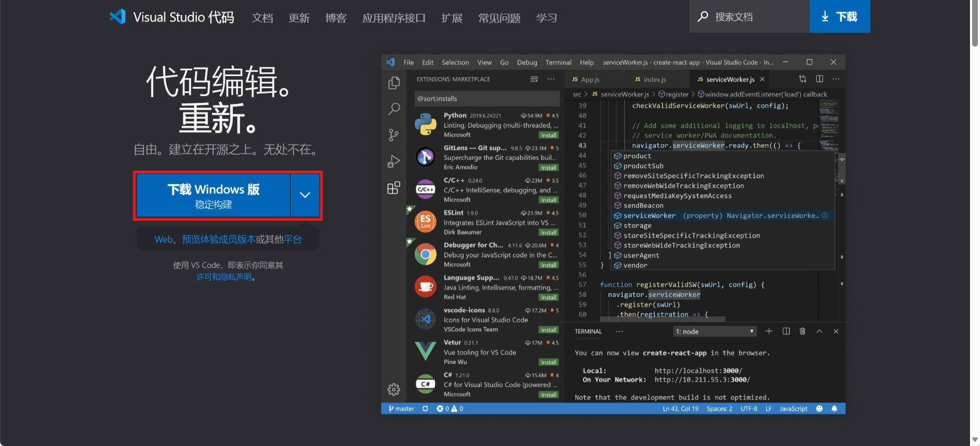Open the Extensions panel more actions ellipsis
The height and width of the screenshot is (446, 980).
(551, 79)
